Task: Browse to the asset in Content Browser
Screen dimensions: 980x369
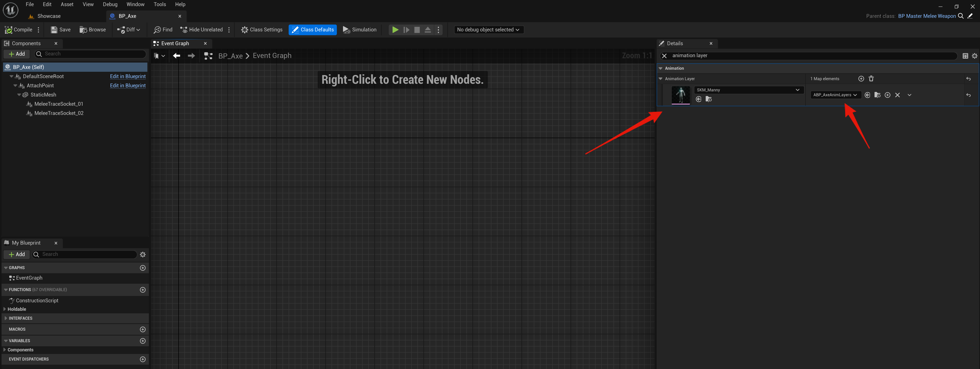Action: point(92,29)
